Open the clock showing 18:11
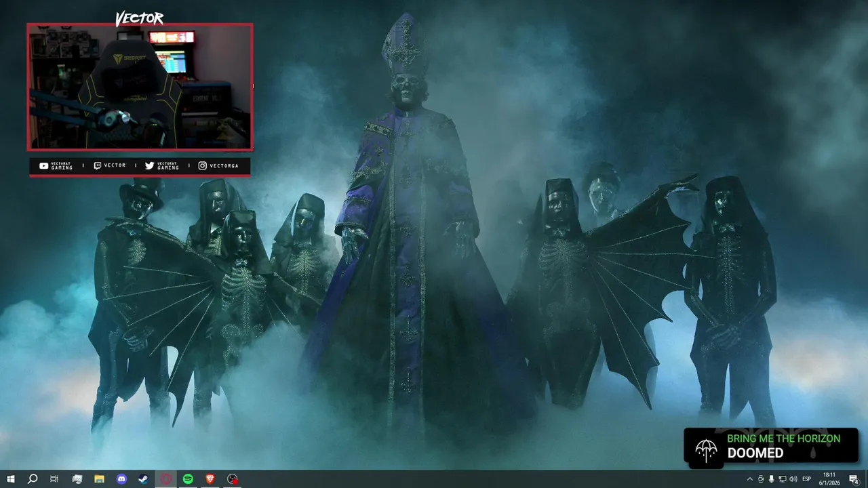 click(829, 479)
